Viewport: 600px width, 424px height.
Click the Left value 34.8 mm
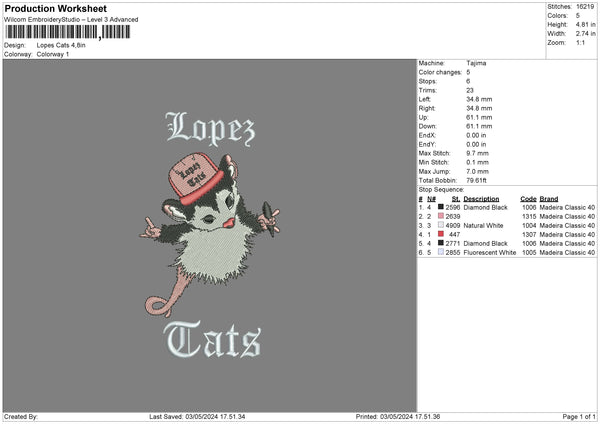point(479,99)
